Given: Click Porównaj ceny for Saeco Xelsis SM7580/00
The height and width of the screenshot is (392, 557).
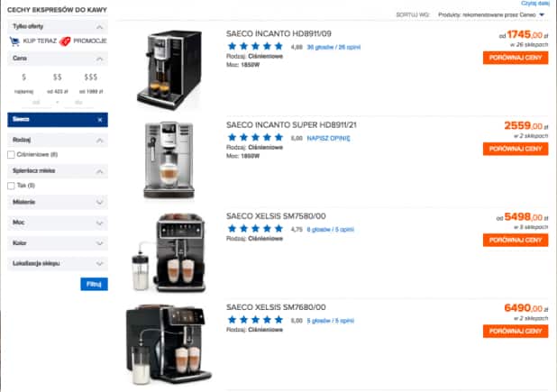Looking at the screenshot, I should point(516,241).
